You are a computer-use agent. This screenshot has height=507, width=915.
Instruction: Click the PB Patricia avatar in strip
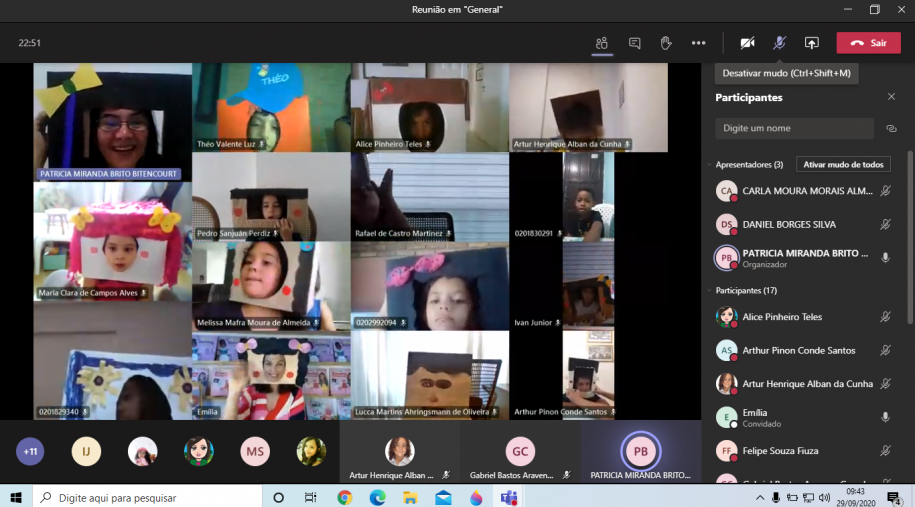640,451
